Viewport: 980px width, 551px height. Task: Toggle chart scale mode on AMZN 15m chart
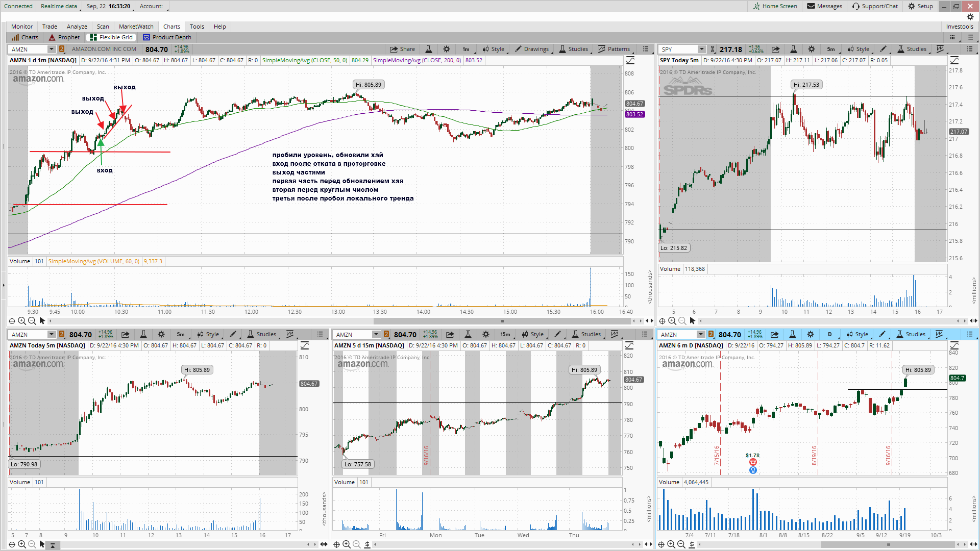[629, 345]
